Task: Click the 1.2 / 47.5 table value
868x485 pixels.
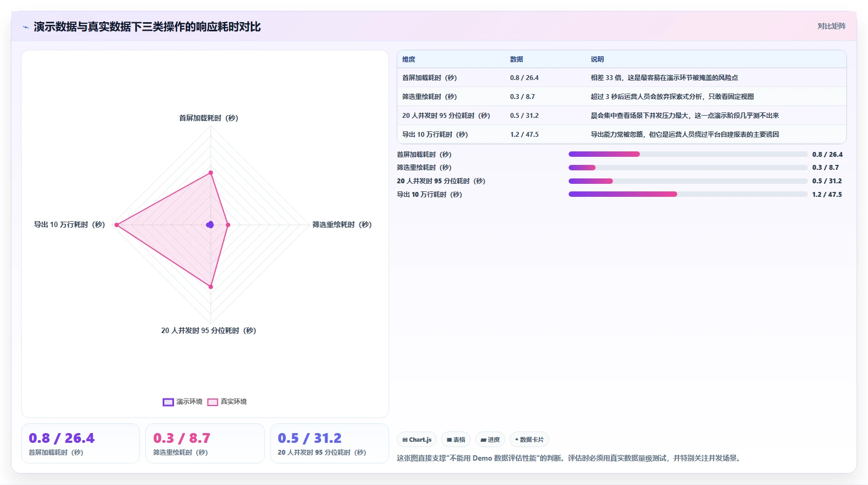Action: [524, 135]
